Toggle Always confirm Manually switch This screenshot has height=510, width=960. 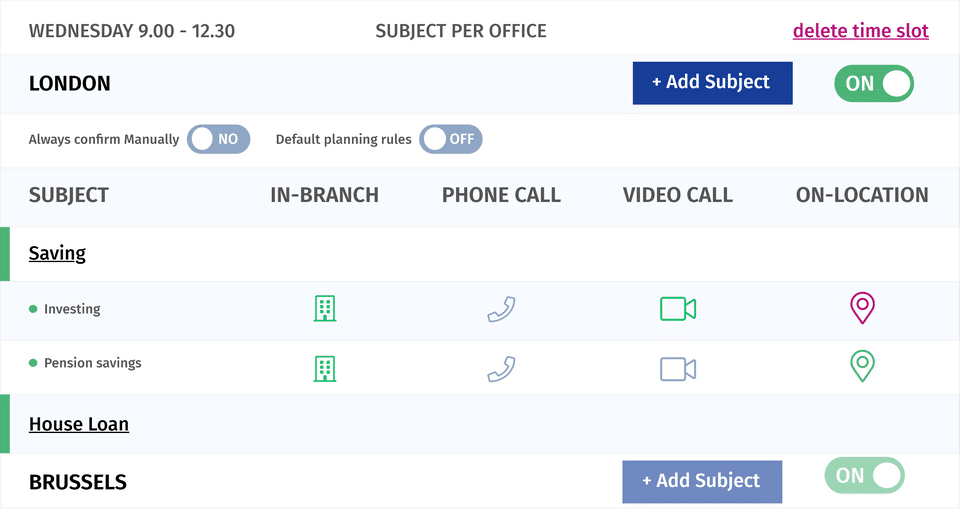(218, 139)
